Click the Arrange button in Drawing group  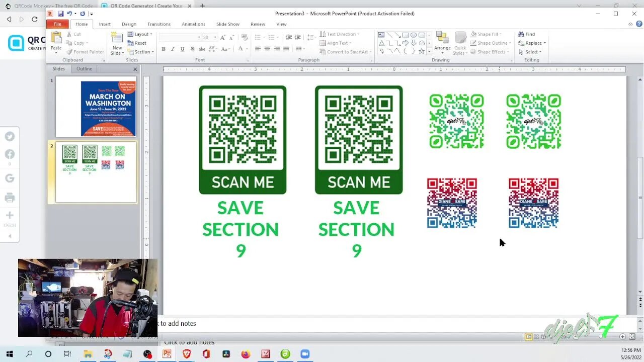(x=442, y=43)
